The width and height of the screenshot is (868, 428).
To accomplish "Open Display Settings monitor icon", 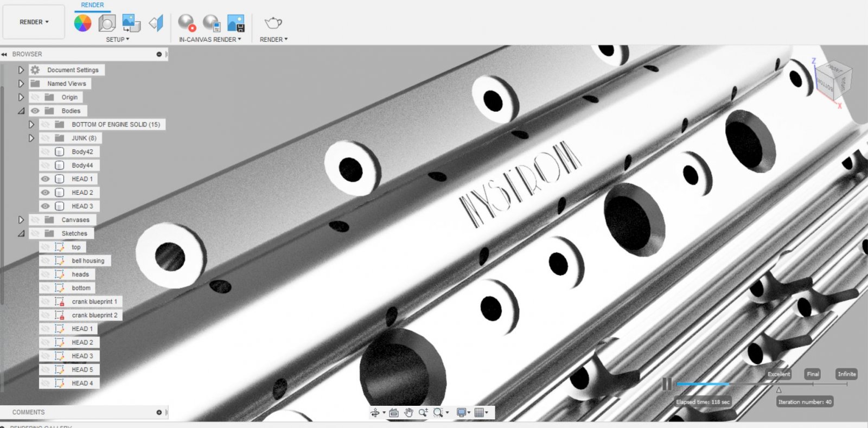I will click(x=461, y=413).
